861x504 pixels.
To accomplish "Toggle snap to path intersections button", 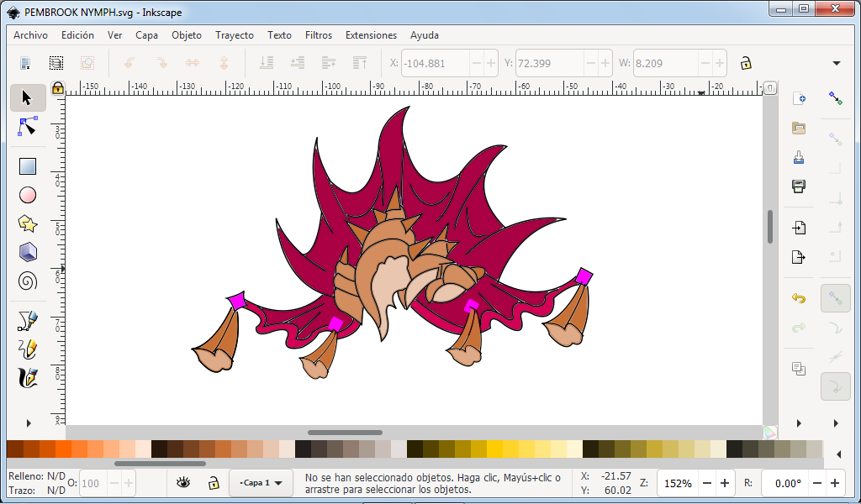I will point(836,357).
